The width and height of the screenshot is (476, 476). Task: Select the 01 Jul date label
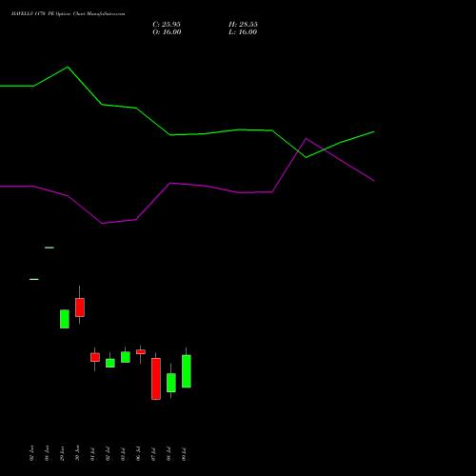[x=92, y=454]
